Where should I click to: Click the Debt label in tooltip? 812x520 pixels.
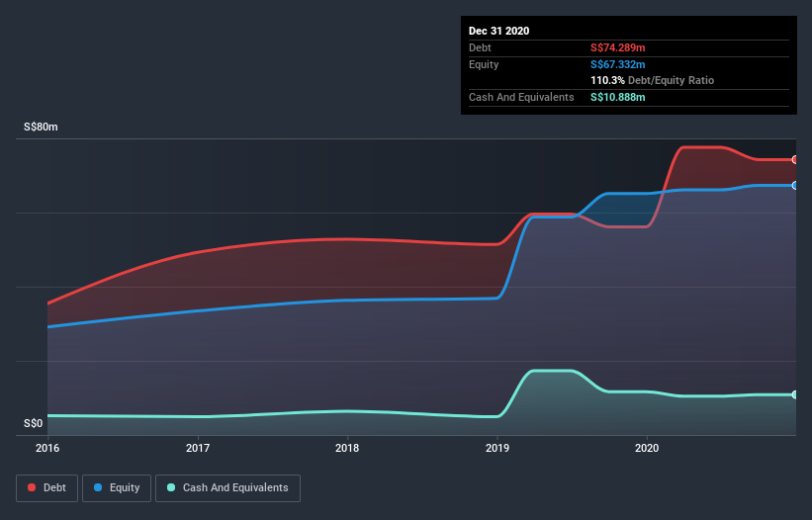pos(480,47)
